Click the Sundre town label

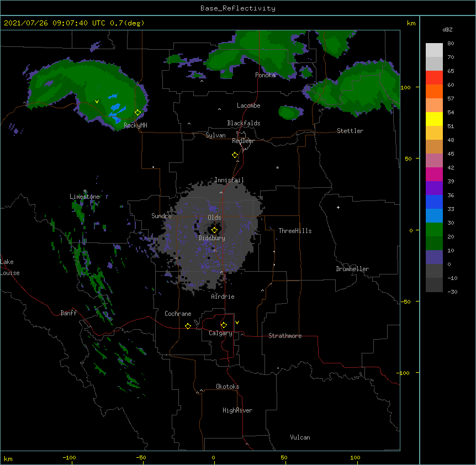pos(161,216)
